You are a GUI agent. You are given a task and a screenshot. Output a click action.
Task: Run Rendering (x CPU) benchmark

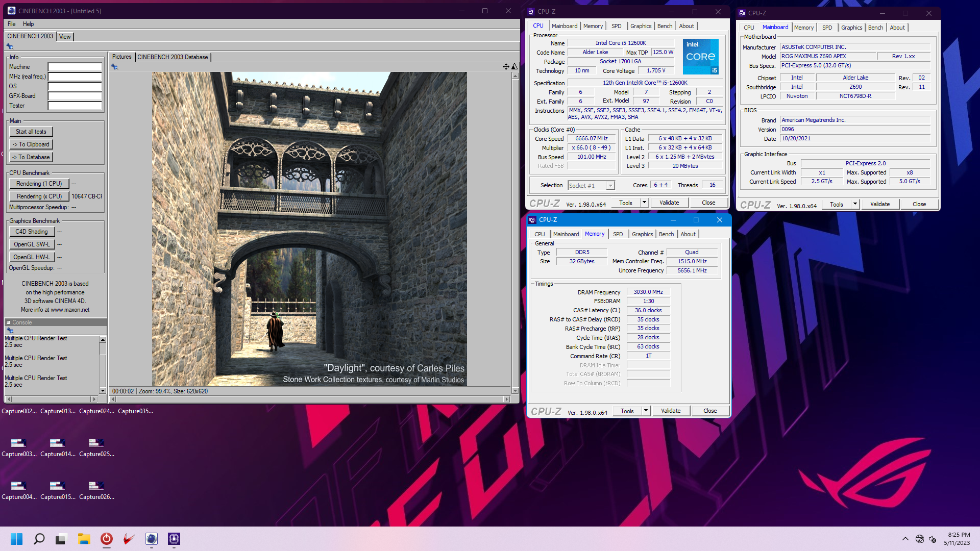(39, 196)
